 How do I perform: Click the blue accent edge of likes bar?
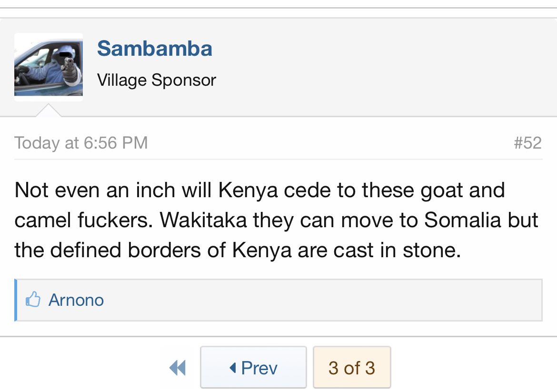pyautogui.click(x=16, y=300)
